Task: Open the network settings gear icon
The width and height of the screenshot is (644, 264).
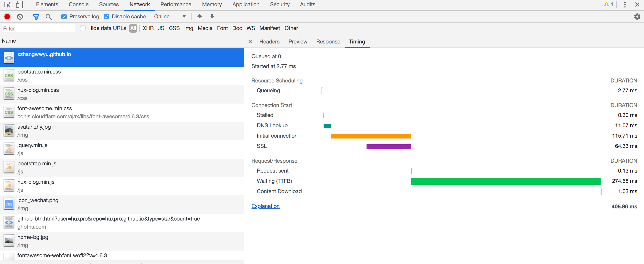Action: (x=637, y=17)
